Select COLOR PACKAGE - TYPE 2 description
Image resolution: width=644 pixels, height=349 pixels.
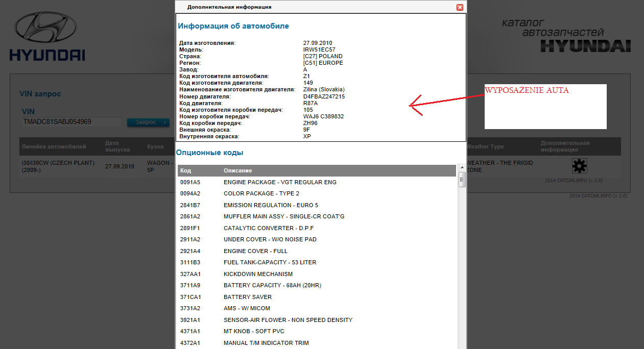click(261, 193)
